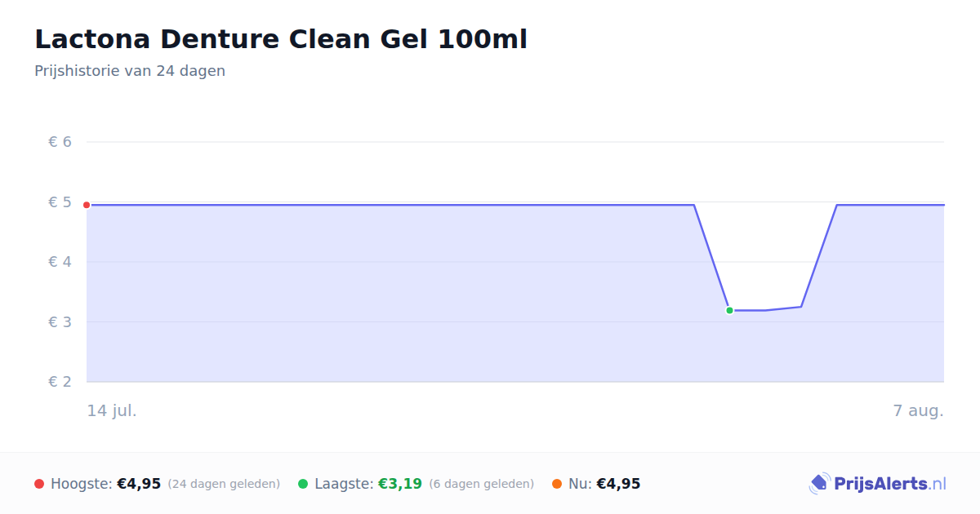Click the 7 aug. end date label
Viewport: 980px width, 514px height.
[919, 410]
